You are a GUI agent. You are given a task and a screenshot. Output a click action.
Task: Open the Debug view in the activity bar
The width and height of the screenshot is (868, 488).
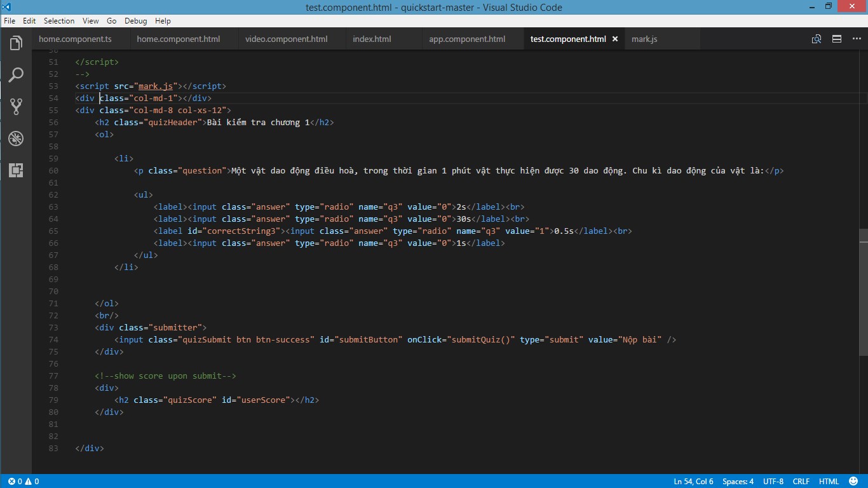tap(16, 139)
